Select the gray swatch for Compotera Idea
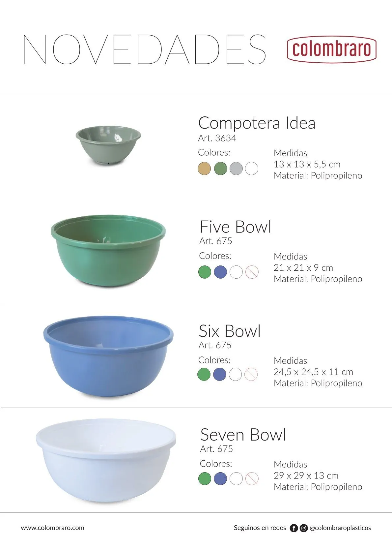The width and height of the screenshot is (392, 555). pyautogui.click(x=236, y=169)
